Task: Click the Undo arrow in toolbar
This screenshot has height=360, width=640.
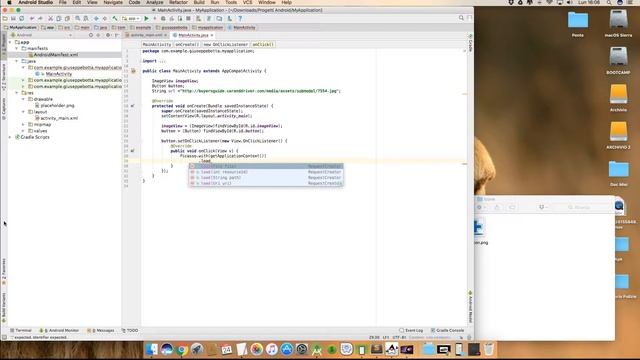Action: click(x=32, y=18)
